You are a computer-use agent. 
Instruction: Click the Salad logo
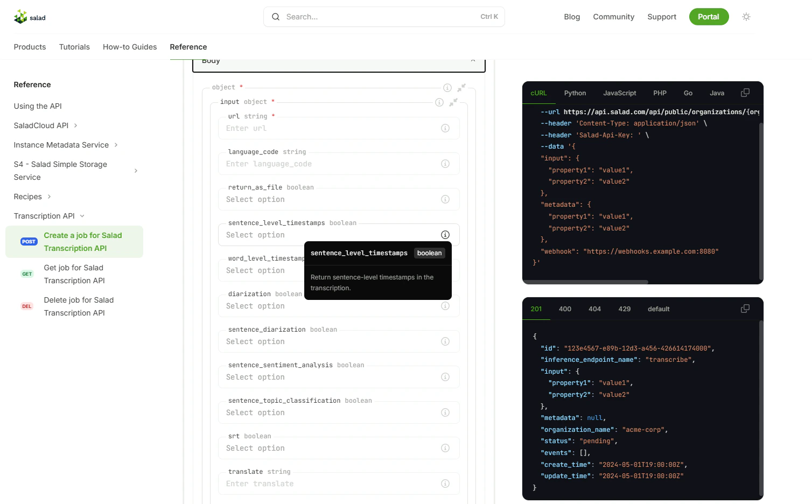(30, 17)
